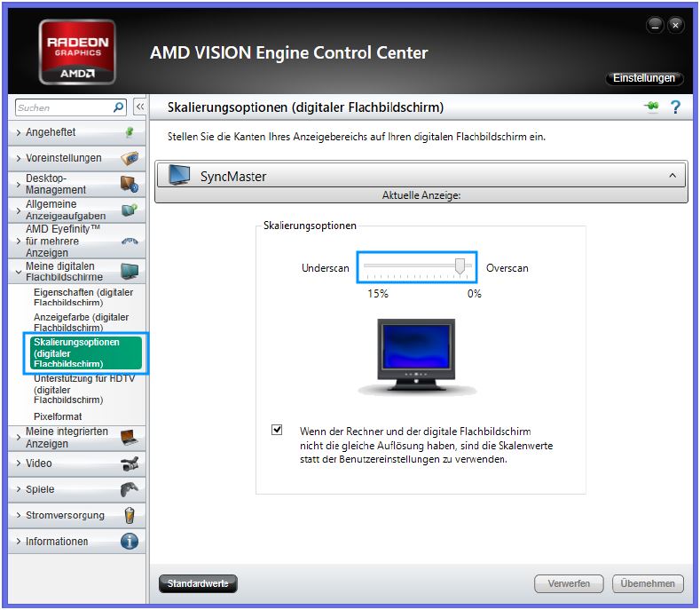700x610 pixels.
Task: Click the AMD Eyefinity displays icon
Action: pos(130,242)
